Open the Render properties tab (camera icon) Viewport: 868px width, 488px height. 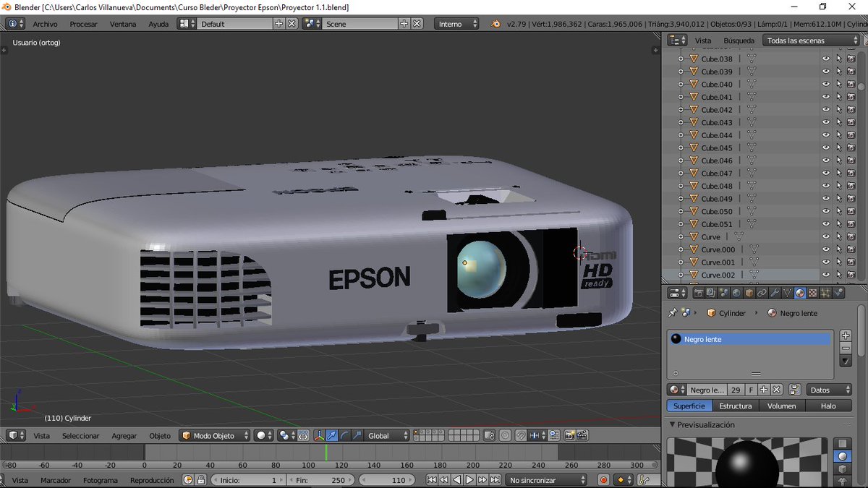click(x=699, y=293)
